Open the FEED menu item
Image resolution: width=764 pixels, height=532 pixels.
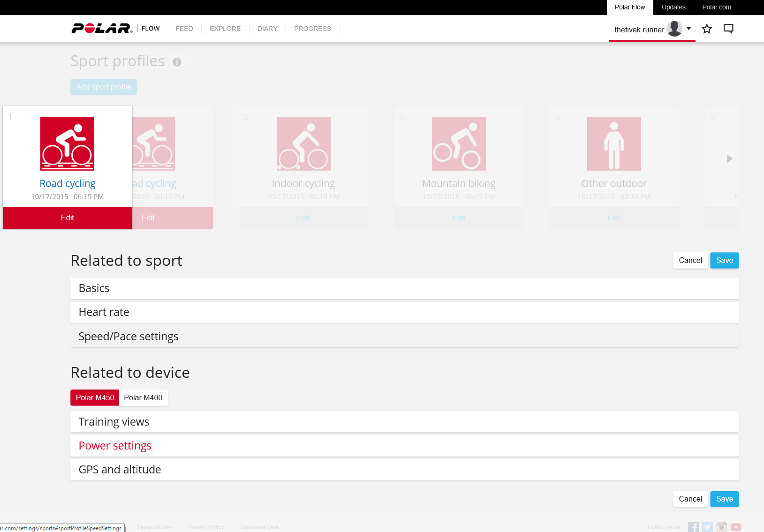184,29
